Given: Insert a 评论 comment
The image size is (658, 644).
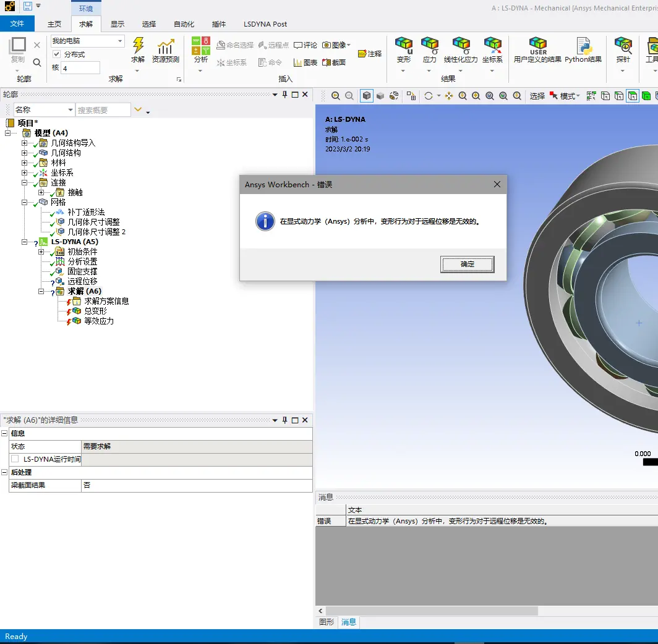Looking at the screenshot, I should [305, 45].
